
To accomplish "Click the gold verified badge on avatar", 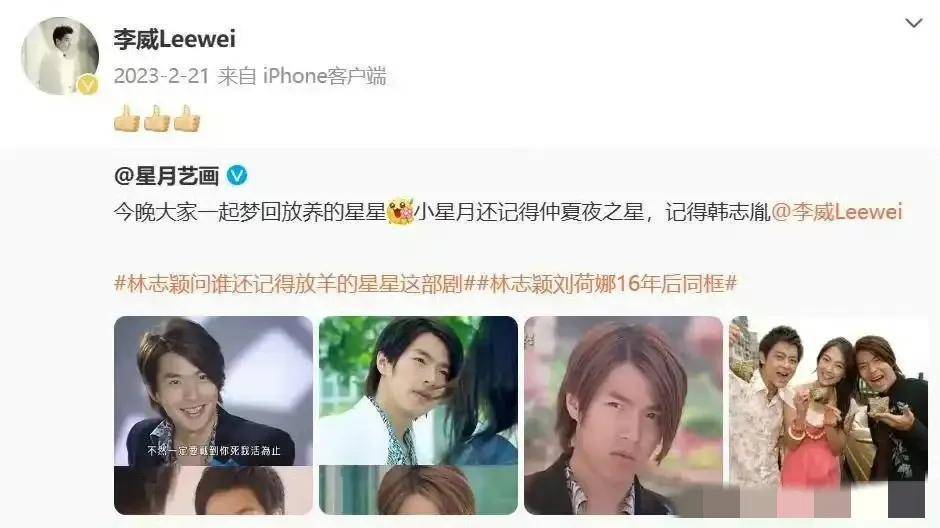I will coord(88,85).
